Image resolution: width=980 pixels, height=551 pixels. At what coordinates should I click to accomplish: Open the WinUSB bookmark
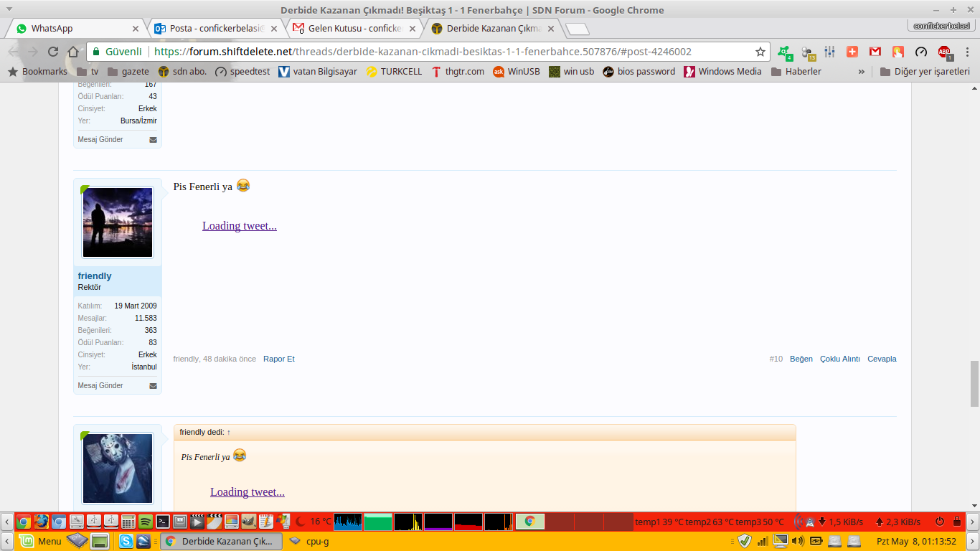click(x=516, y=72)
